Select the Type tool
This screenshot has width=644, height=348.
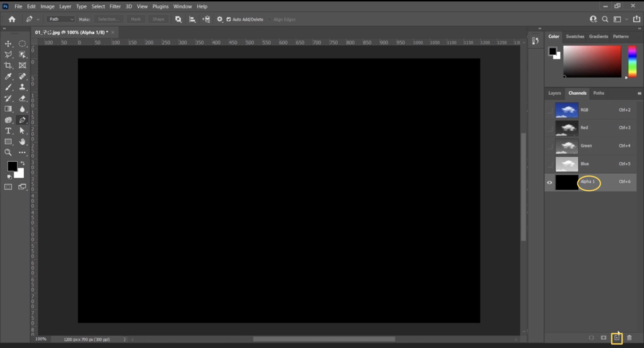(x=8, y=131)
